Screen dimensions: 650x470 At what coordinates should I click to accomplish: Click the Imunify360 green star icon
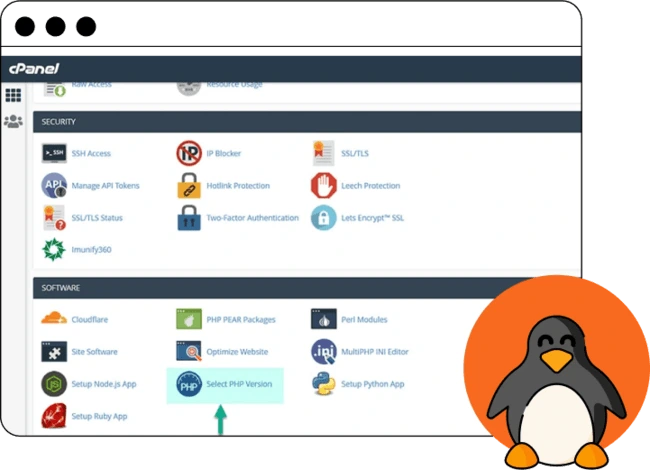pos(54,250)
